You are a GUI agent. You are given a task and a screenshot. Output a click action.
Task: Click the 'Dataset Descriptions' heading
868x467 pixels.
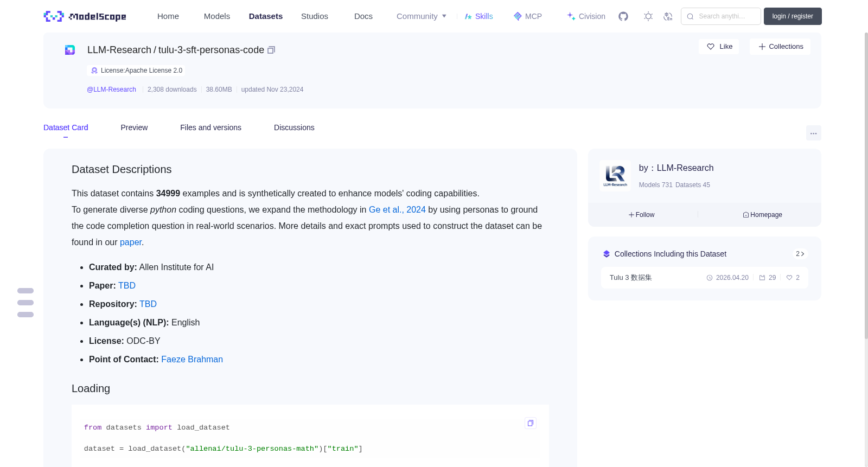click(122, 169)
